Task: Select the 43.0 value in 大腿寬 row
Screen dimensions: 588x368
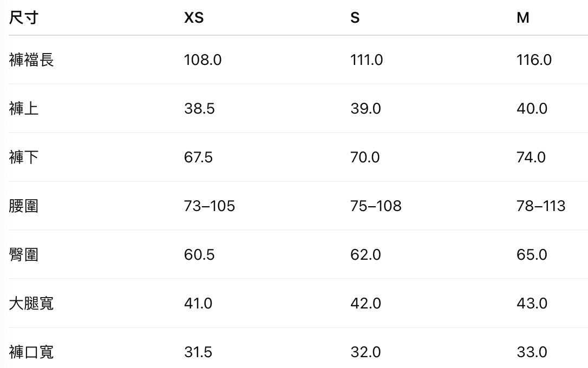Action: pyautogui.click(x=532, y=304)
